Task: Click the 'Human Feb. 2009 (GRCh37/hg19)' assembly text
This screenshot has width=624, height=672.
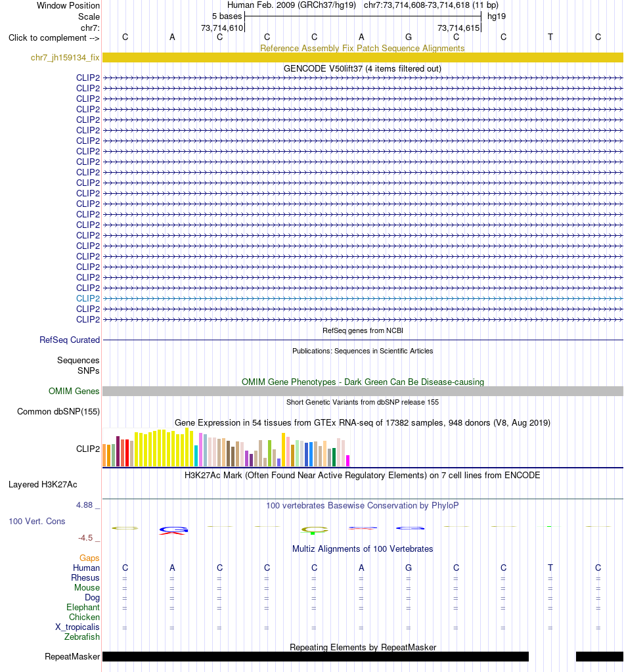Action: click(292, 5)
